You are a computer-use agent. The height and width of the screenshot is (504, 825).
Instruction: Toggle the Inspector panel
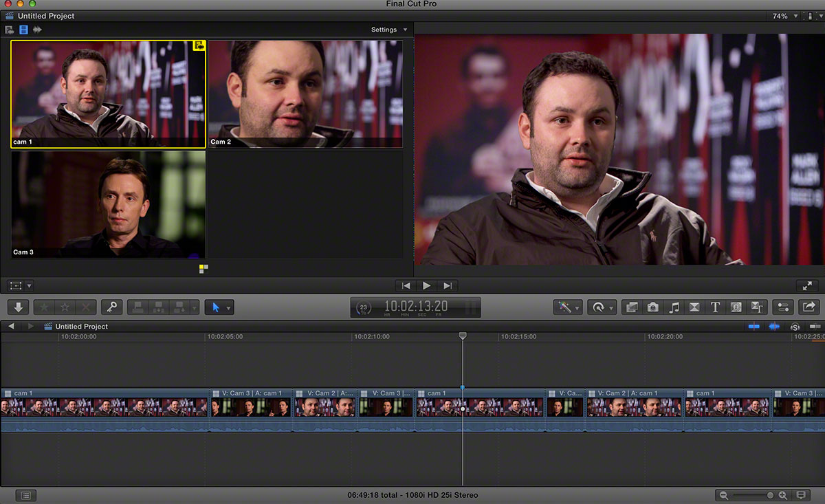coord(783,307)
